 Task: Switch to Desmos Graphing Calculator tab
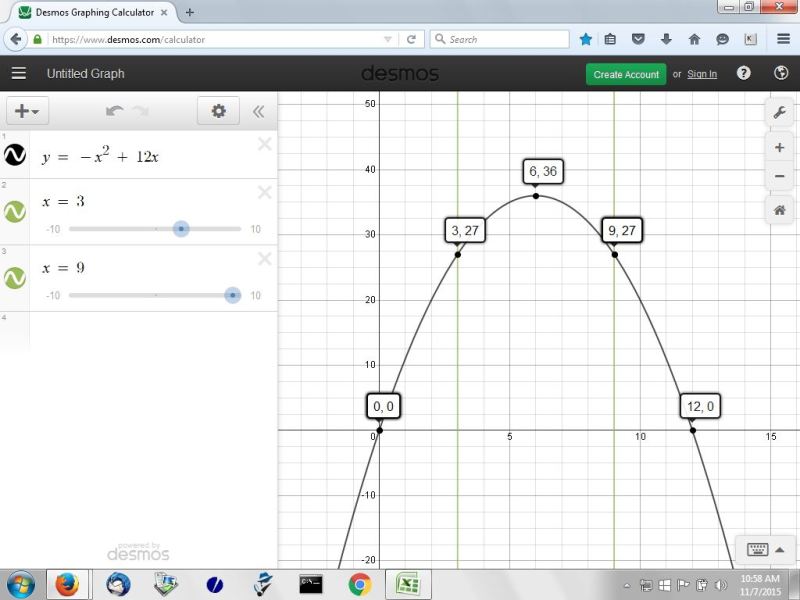[94, 12]
